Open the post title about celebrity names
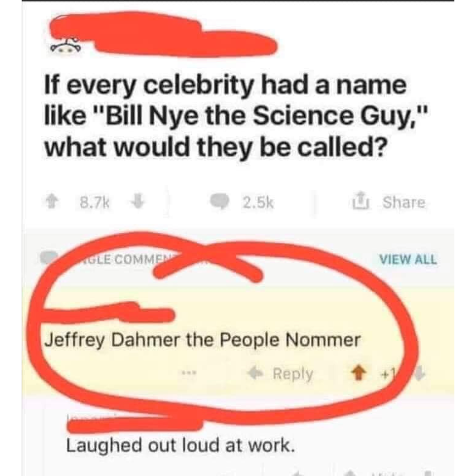This screenshot has height=476, width=476. coord(236,117)
